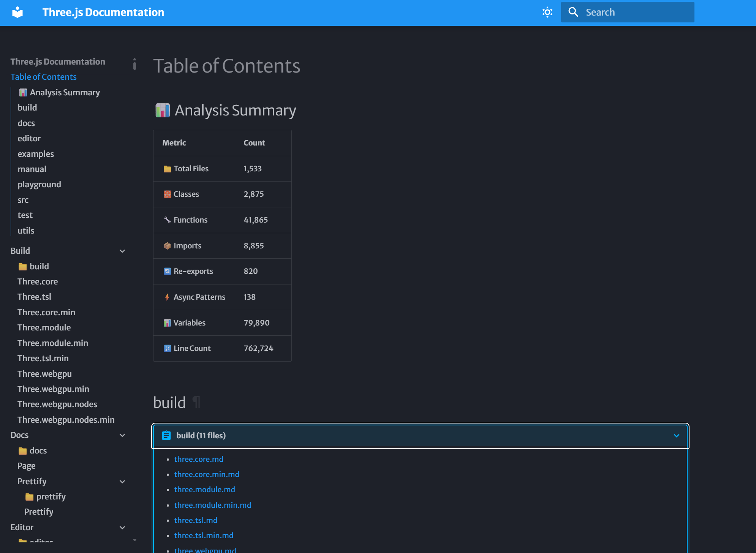Click the Classes brick icon in table

tap(167, 194)
